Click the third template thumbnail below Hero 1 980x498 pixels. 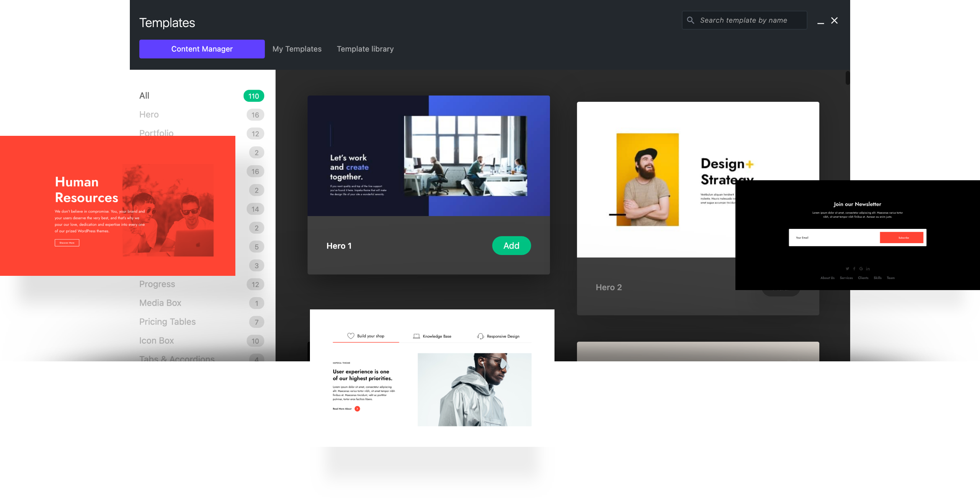point(432,378)
